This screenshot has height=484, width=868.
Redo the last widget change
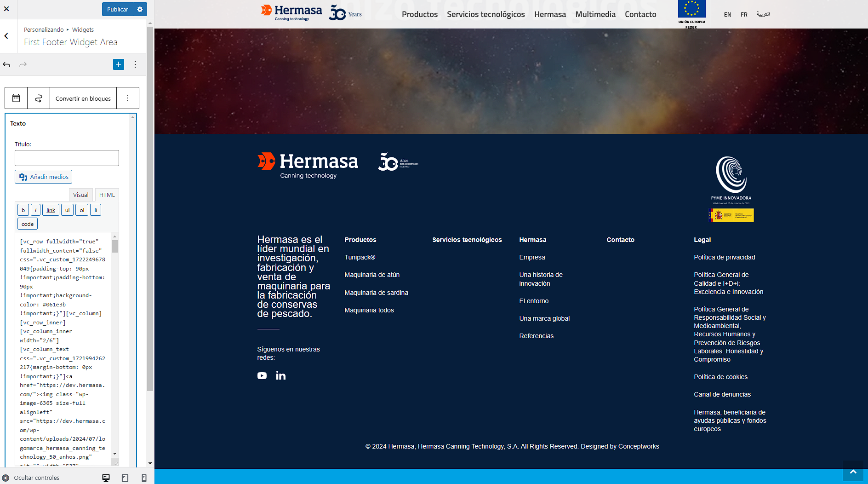click(23, 64)
